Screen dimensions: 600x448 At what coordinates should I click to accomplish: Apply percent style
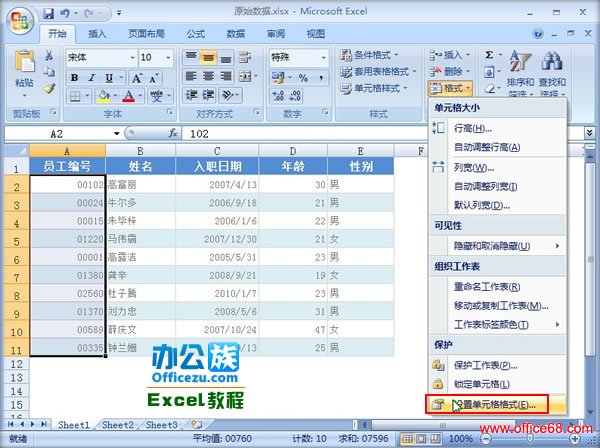pos(303,78)
